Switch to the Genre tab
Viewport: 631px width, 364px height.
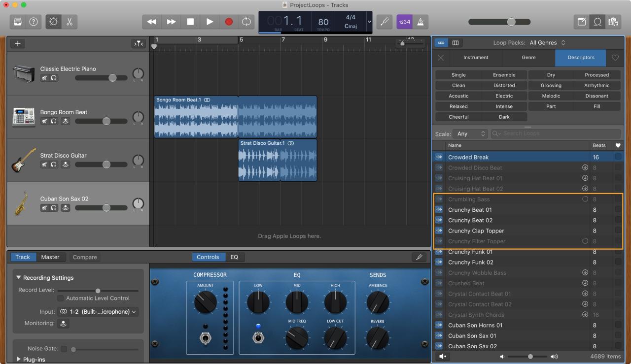pos(528,58)
